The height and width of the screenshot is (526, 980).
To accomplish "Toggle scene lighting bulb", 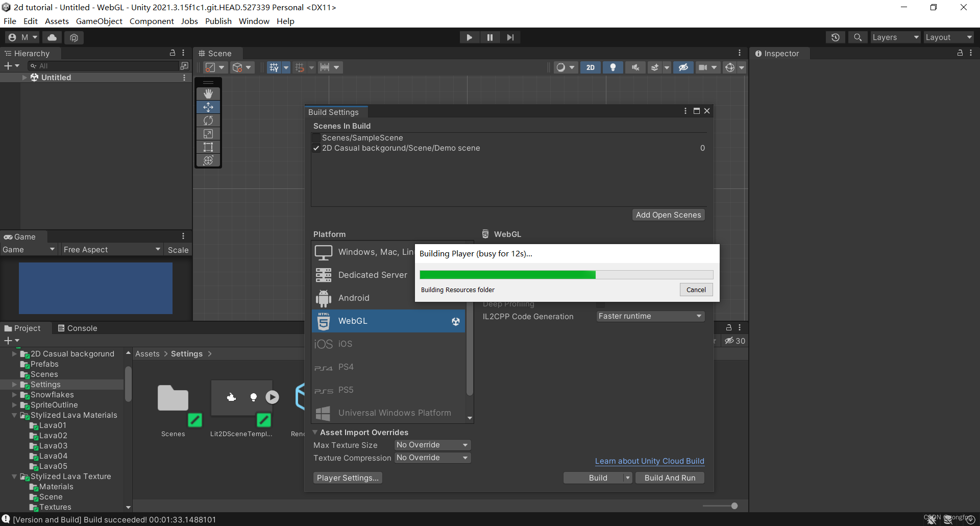I will (x=613, y=67).
